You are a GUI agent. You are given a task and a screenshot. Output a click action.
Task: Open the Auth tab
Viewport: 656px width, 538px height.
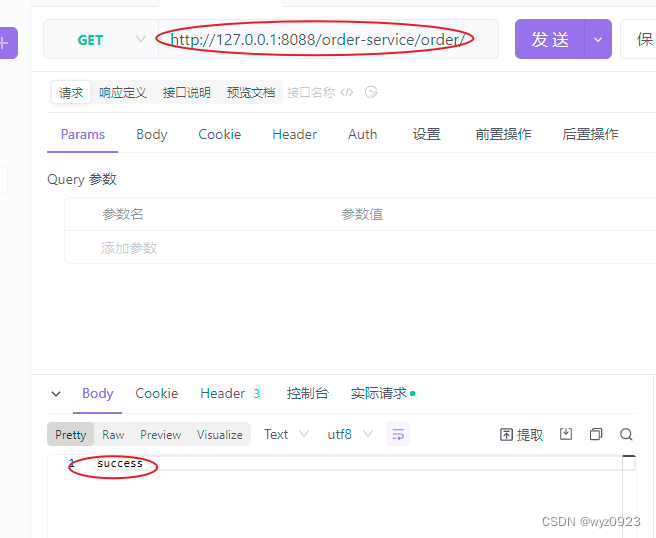(x=362, y=134)
